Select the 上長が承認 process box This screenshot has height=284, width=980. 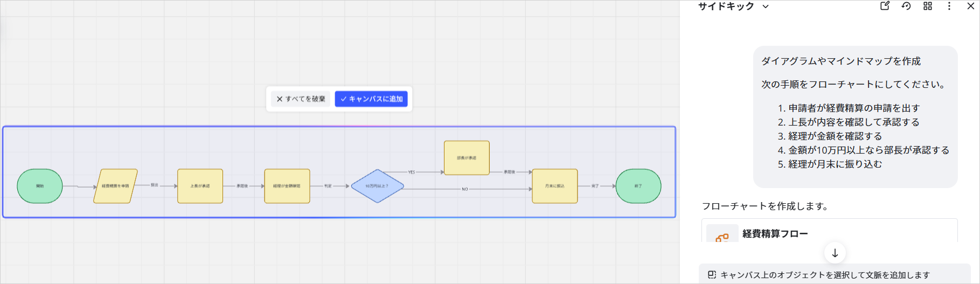click(x=200, y=186)
